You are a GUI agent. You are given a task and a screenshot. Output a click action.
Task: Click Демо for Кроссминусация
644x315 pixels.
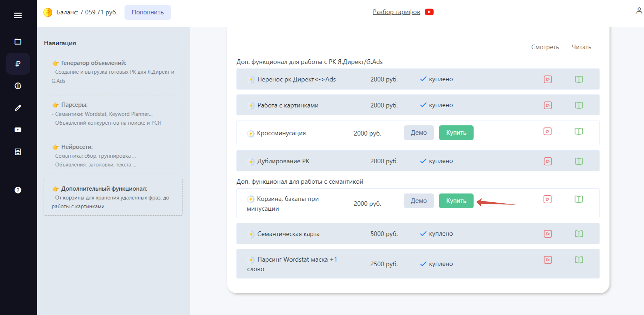419,133
